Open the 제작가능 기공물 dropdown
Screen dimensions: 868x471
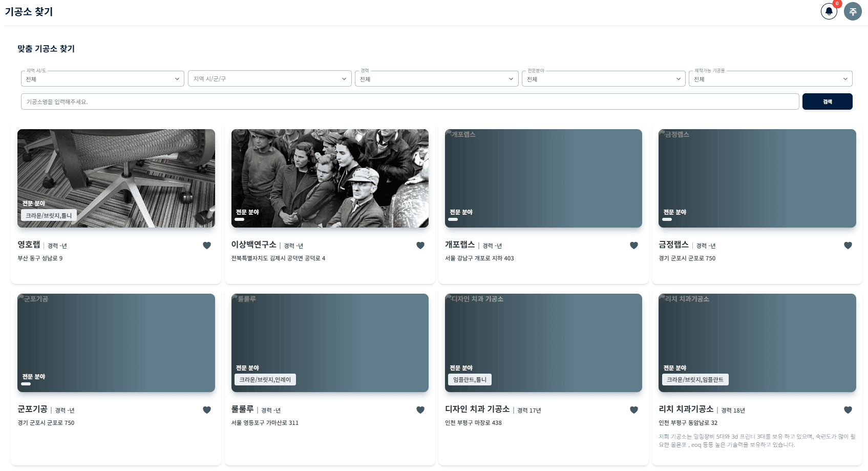click(x=771, y=79)
